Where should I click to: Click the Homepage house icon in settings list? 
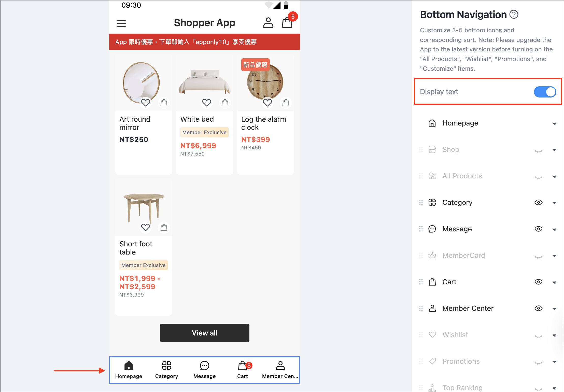coord(432,123)
